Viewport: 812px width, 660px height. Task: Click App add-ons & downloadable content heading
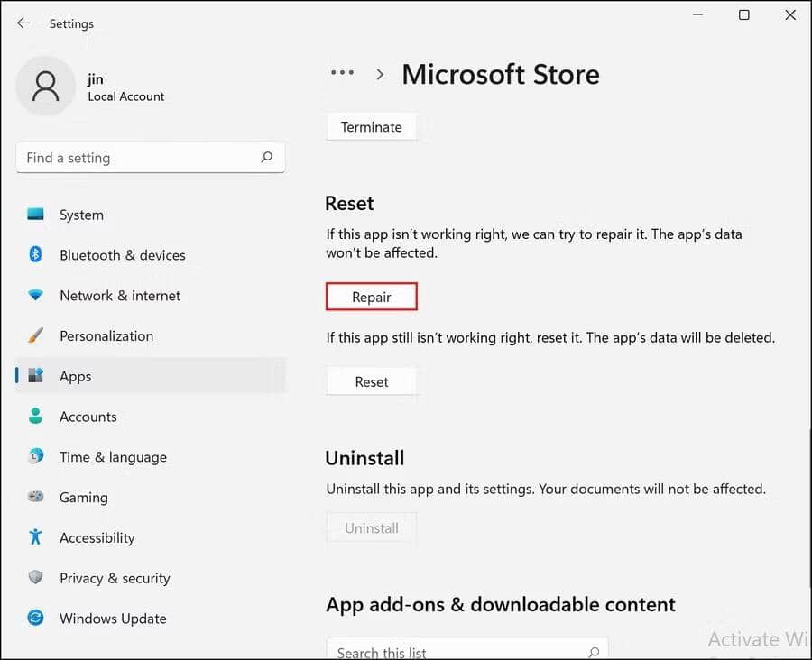coord(500,605)
